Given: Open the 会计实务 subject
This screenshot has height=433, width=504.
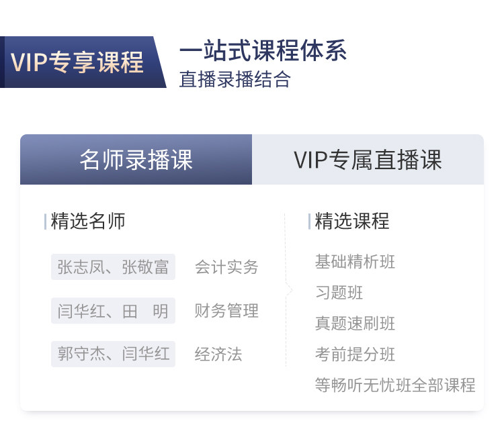Looking at the screenshot, I should (226, 267).
